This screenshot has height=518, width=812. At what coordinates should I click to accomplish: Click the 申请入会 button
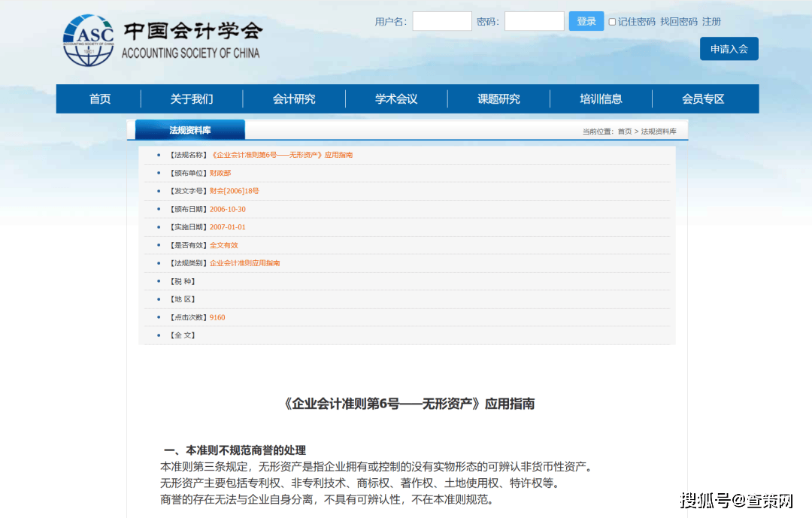[x=729, y=49]
